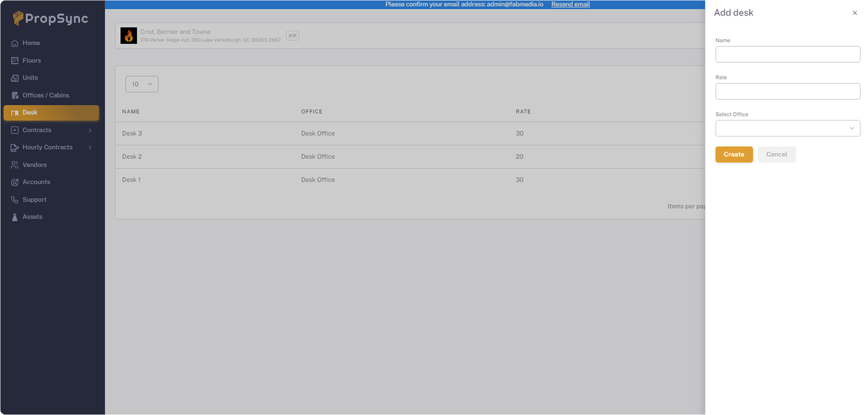
Task: Expand the Hourly Contracts submenu chevron
Action: (90, 147)
